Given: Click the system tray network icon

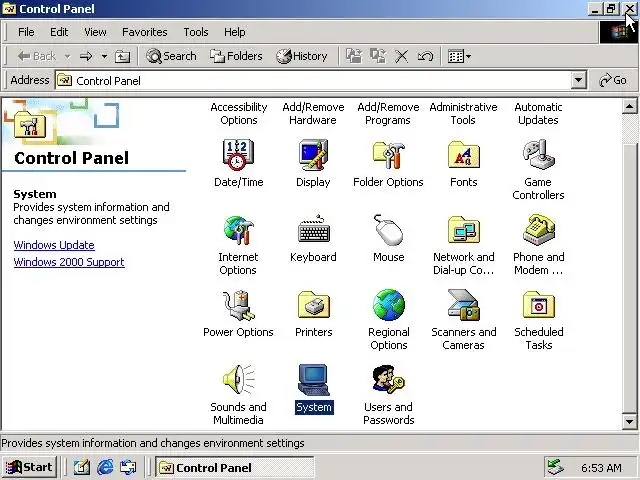Looking at the screenshot, I should 556,467.
